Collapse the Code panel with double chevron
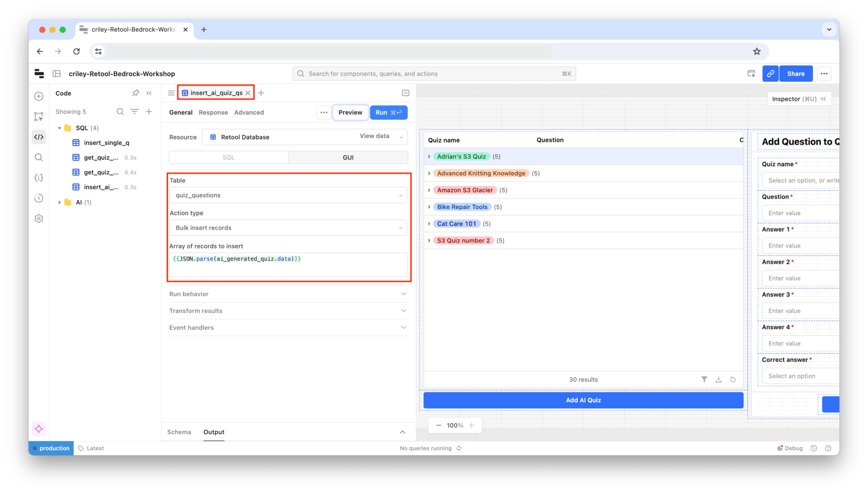 149,93
